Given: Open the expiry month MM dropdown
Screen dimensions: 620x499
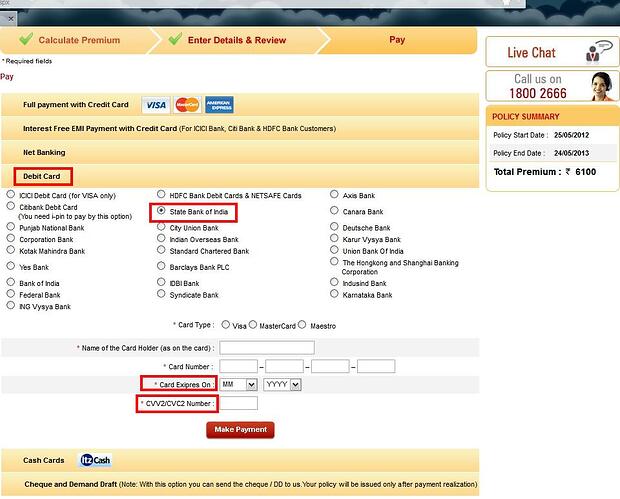Looking at the screenshot, I should click(238, 384).
